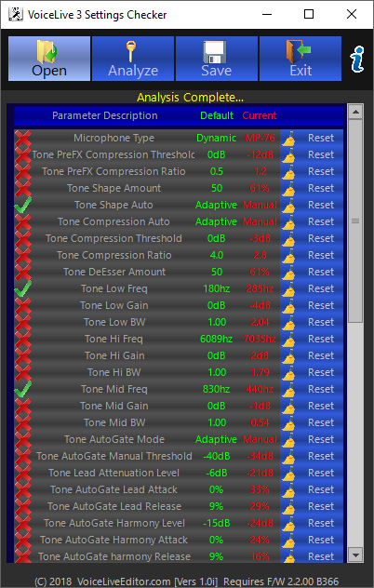Click the vertical scrollbar thumb
This screenshot has height=588, width=374.
tap(355, 220)
